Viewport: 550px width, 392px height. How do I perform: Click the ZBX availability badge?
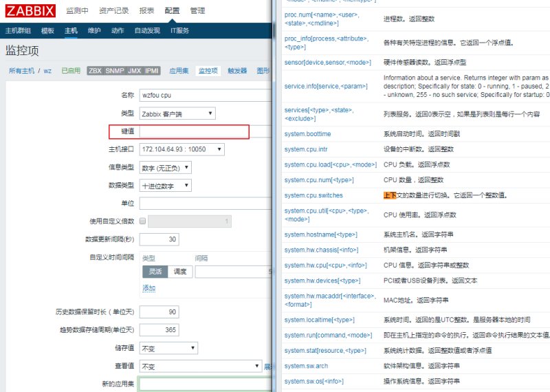point(95,71)
